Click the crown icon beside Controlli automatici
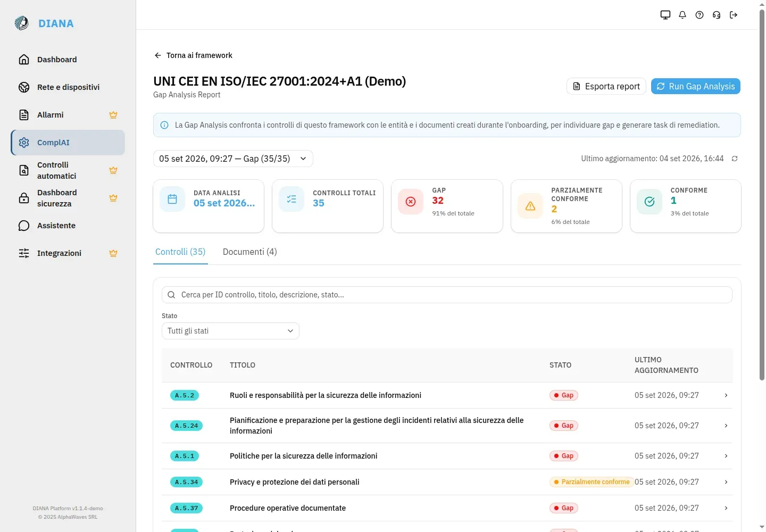The image size is (766, 532). click(x=113, y=170)
